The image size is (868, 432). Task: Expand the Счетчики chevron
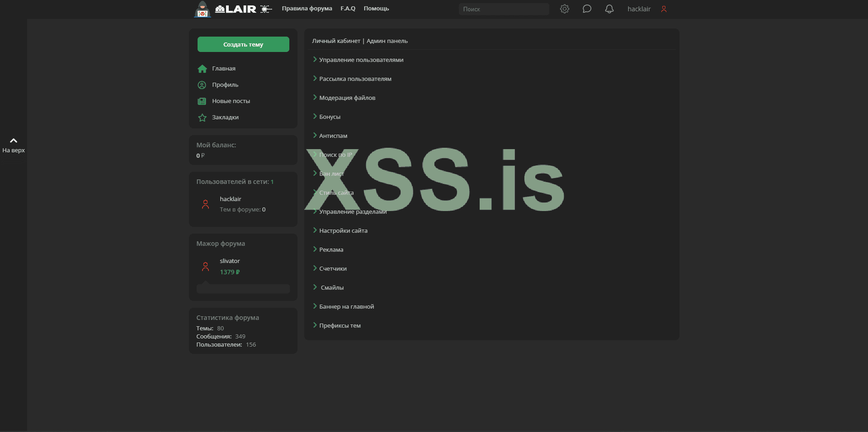(x=315, y=268)
